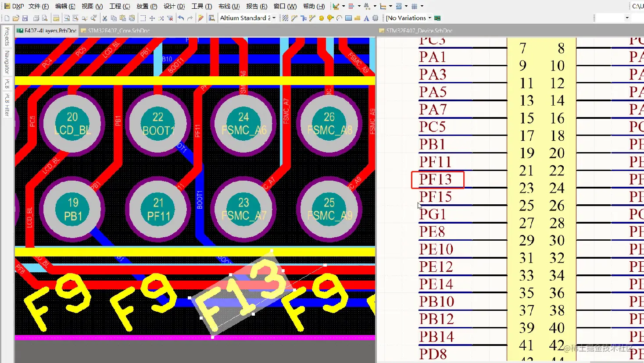Open the 视图 (V) menu

pos(92,6)
